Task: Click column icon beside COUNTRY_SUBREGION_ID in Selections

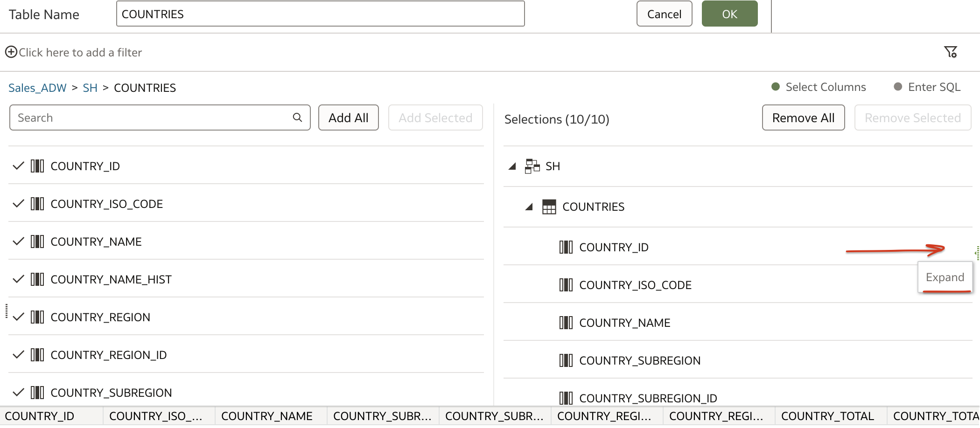Action: 566,398
